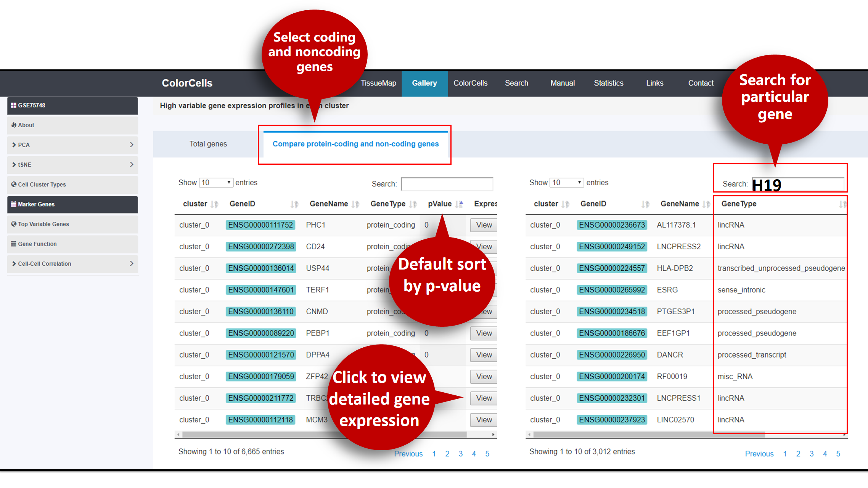Click the ColorCells brand logo text

[187, 83]
